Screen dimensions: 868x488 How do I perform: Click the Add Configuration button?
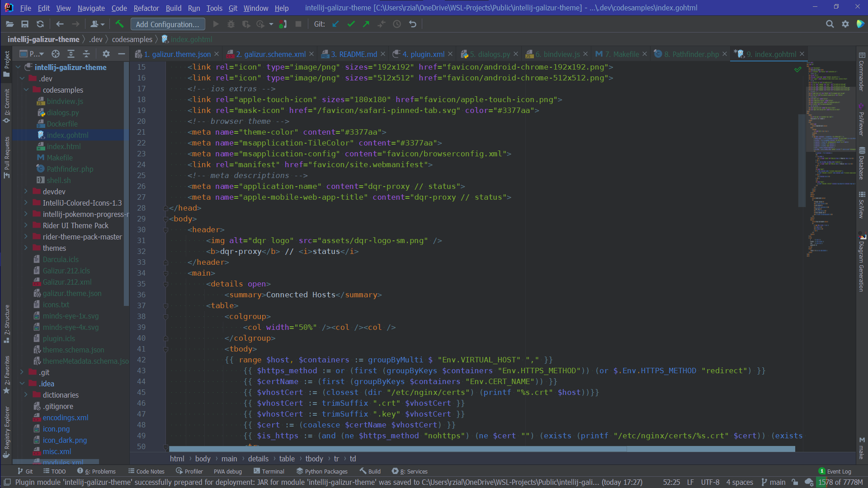(x=168, y=24)
